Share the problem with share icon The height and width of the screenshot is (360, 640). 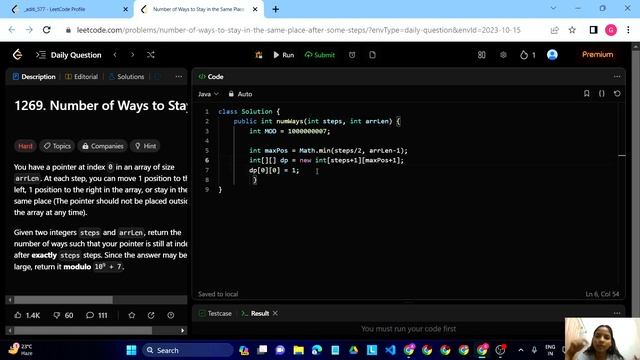pyautogui.click(x=151, y=315)
